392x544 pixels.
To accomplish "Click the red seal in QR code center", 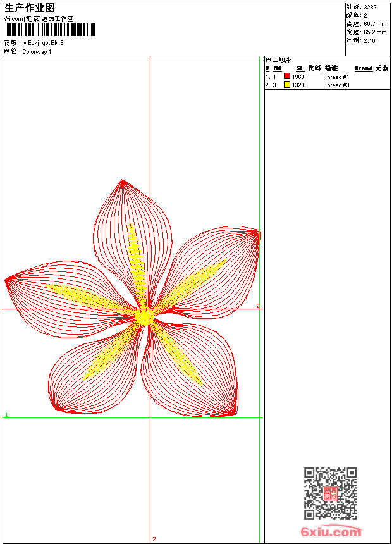I will (x=330, y=494).
